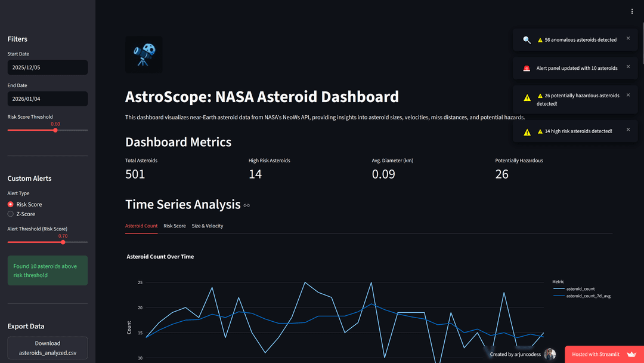Select the Asteroid Count tab

point(141,226)
